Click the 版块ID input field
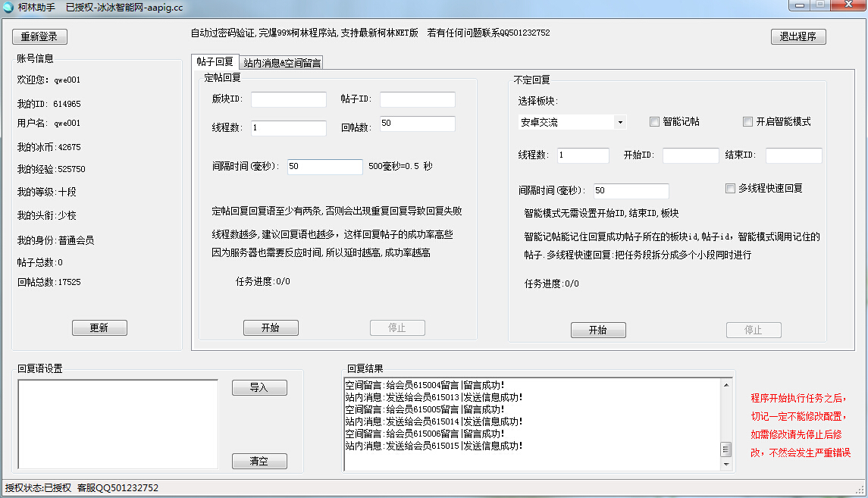Image resolution: width=868 pixels, height=498 pixels. pos(288,100)
